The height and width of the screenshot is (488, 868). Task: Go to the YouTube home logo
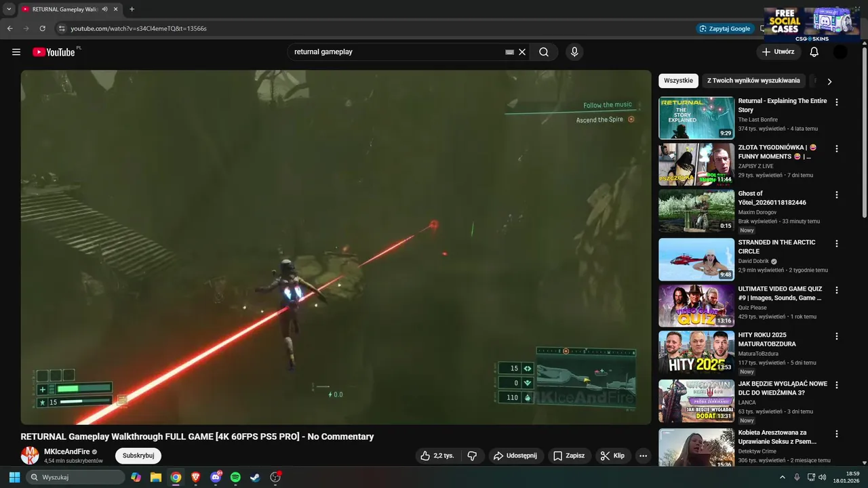(x=54, y=52)
